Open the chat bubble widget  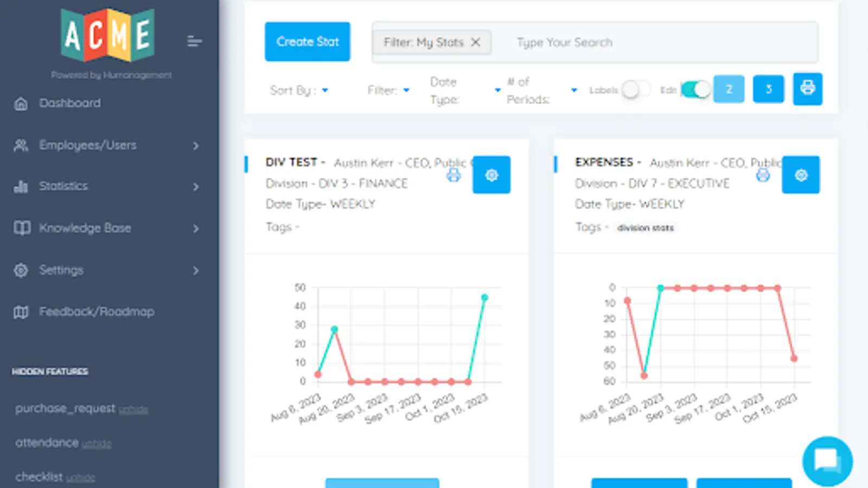point(827,461)
